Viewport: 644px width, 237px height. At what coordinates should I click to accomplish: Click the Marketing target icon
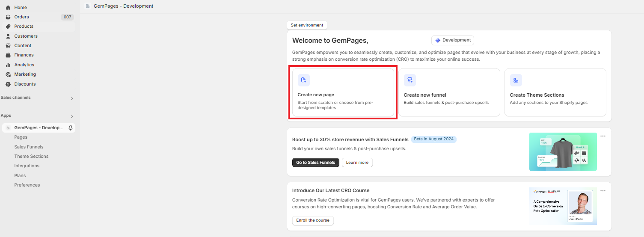(x=8, y=74)
